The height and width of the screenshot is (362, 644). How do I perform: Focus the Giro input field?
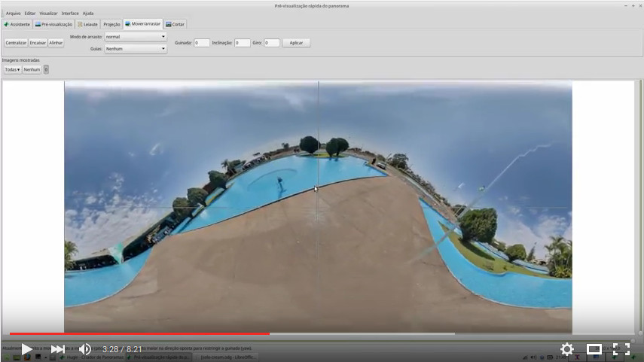click(x=271, y=43)
